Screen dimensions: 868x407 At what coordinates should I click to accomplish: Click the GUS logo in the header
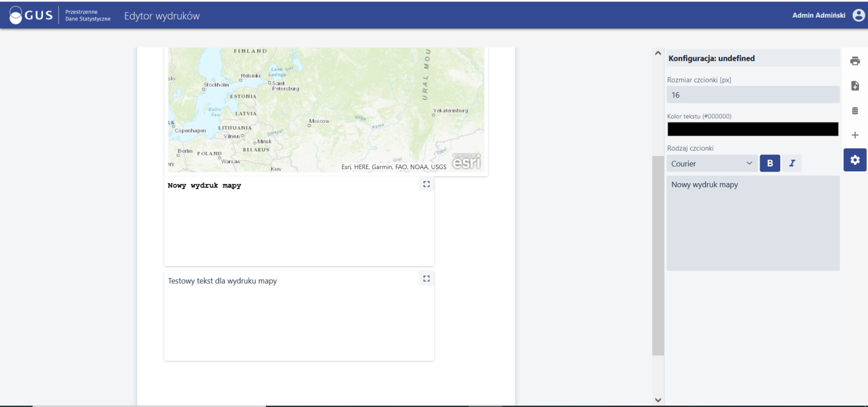[31, 16]
